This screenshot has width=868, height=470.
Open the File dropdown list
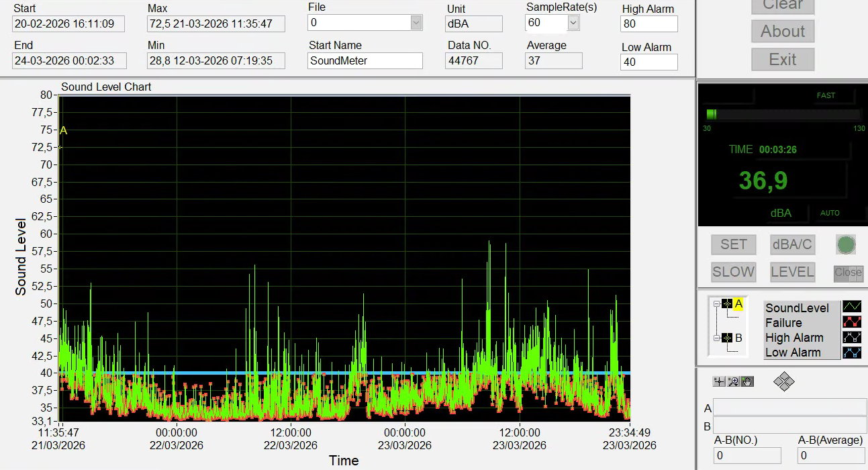tap(416, 23)
